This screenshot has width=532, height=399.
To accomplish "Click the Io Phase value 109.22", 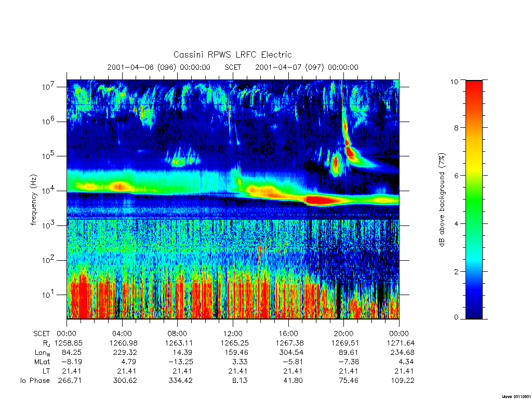I will tap(402, 381).
